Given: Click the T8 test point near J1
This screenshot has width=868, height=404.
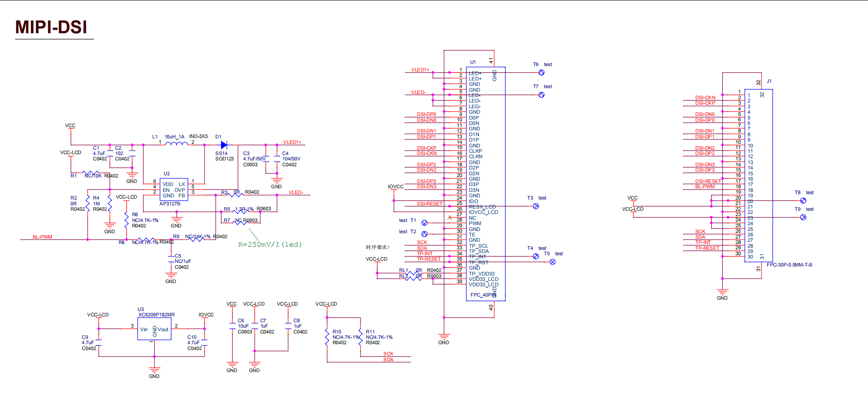Looking at the screenshot, I should click(803, 201).
